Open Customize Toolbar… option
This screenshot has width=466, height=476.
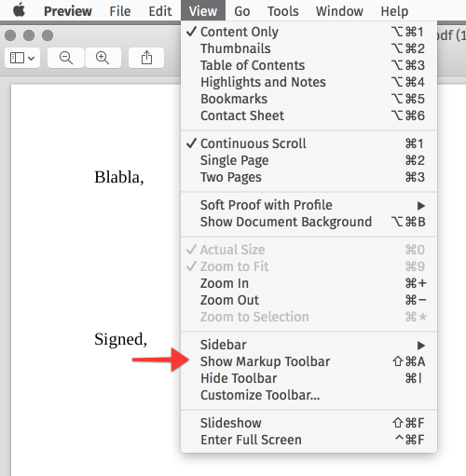308,395
